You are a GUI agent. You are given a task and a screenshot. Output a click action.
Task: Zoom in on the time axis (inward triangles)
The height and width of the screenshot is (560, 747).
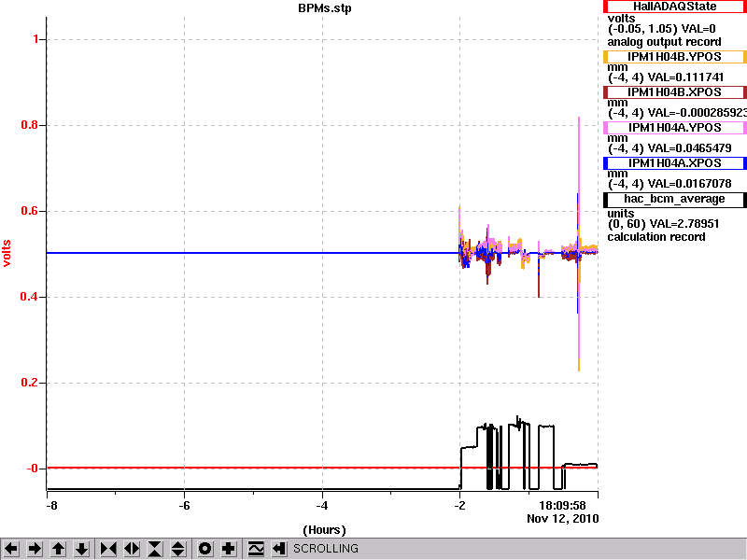click(108, 549)
